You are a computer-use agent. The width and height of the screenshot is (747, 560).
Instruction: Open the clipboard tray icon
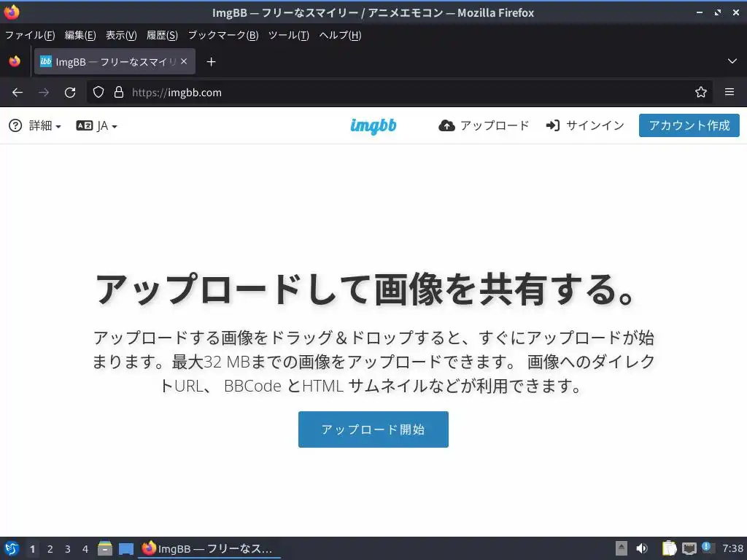pyautogui.click(x=669, y=548)
